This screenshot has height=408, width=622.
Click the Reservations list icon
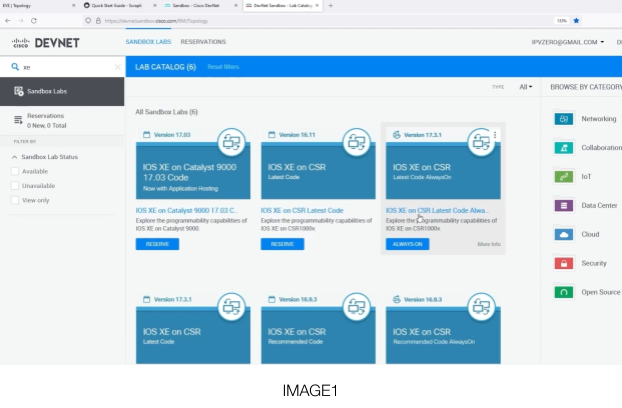[x=18, y=120]
